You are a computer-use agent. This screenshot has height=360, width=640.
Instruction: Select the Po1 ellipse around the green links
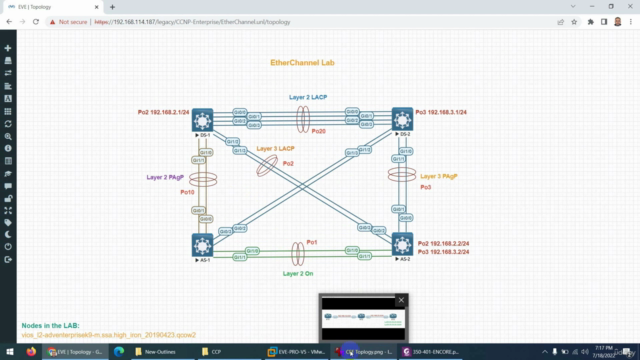(298, 253)
